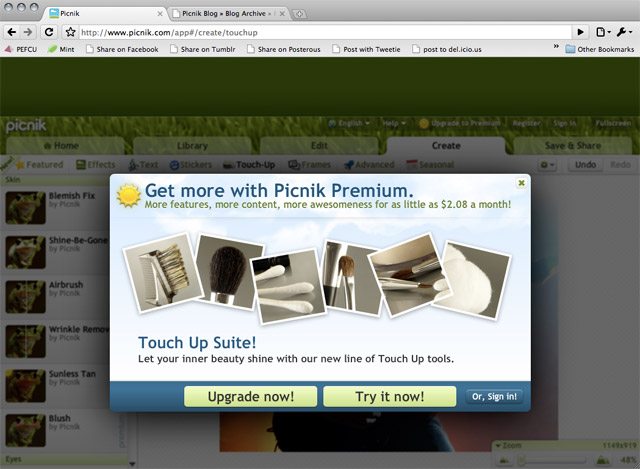The height and width of the screenshot is (469, 640).
Task: Reload the page with the refresh icon
Action: tap(49, 32)
